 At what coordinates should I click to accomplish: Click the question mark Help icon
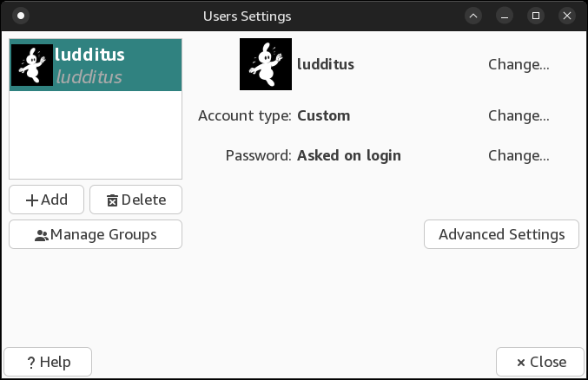pyautogui.click(x=30, y=363)
